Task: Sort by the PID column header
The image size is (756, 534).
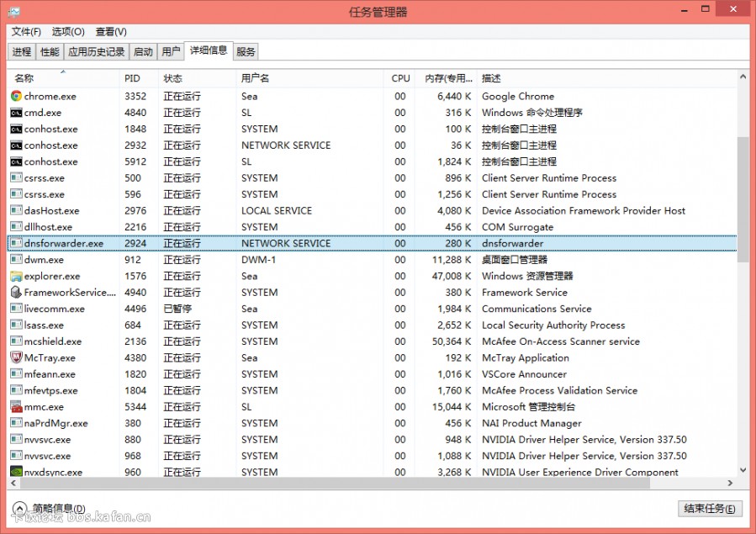Action: (x=139, y=78)
